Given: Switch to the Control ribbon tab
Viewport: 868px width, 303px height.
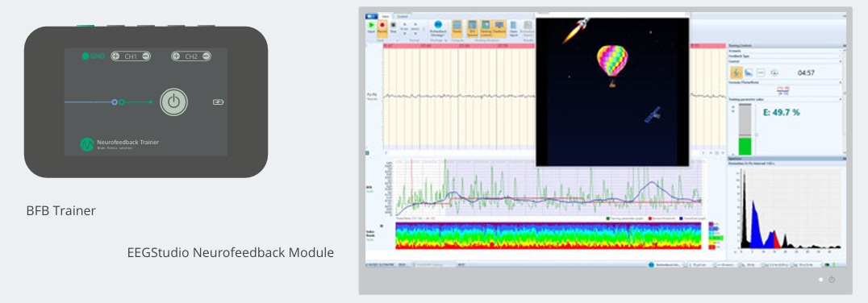Looking at the screenshot, I should point(403,16).
